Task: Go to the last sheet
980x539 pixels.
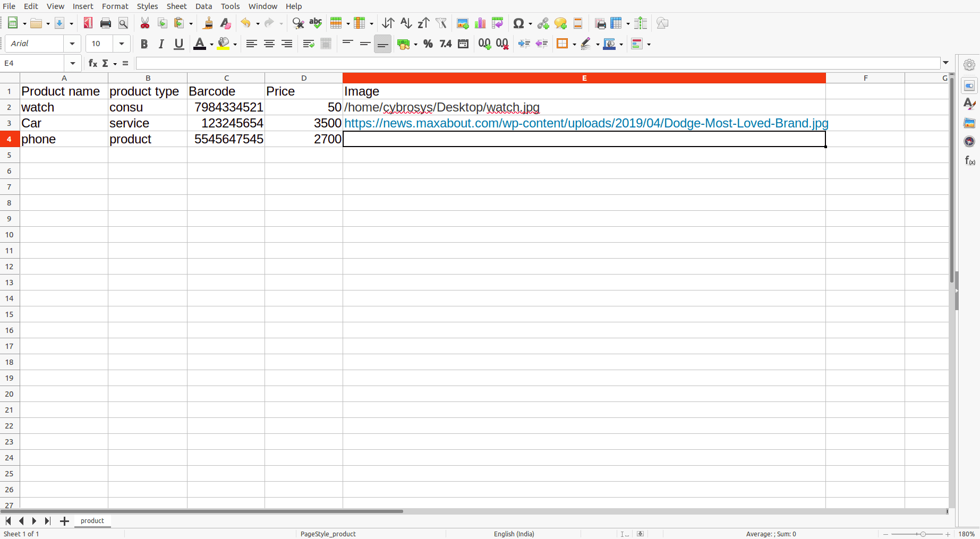Action: tap(48, 521)
